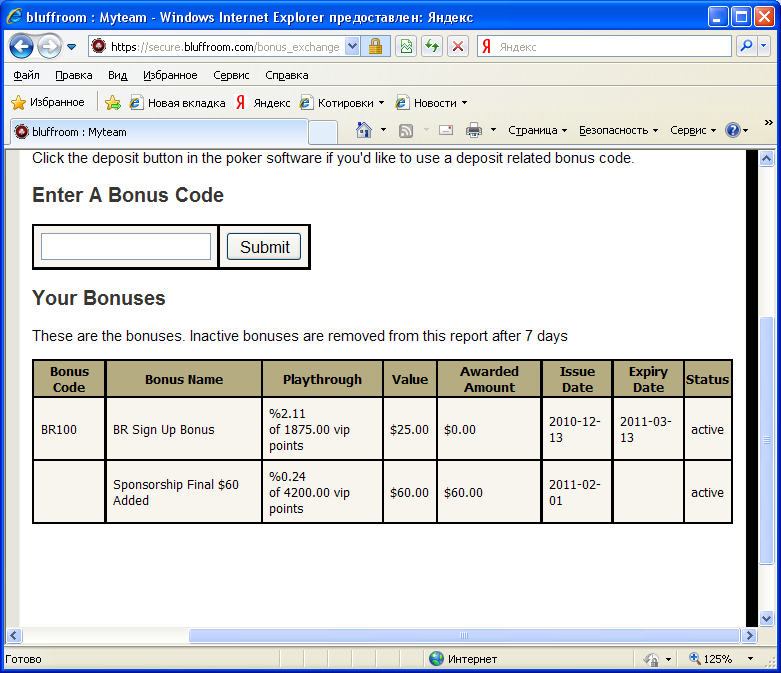The width and height of the screenshot is (781, 673).
Task: Click the vertical scrollbar thumb
Action: coord(766,440)
